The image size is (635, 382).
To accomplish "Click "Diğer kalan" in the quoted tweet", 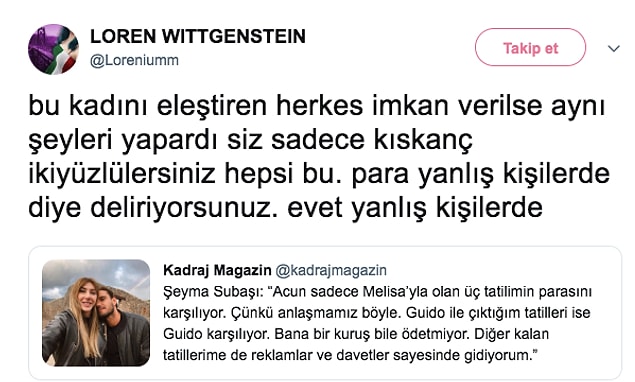I will (511, 334).
